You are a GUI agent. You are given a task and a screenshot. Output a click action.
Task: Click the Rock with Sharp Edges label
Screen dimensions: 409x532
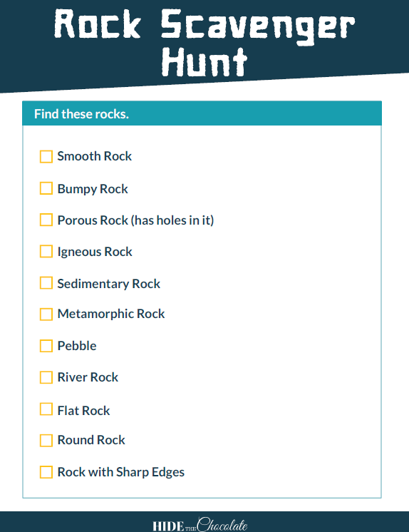121,472
